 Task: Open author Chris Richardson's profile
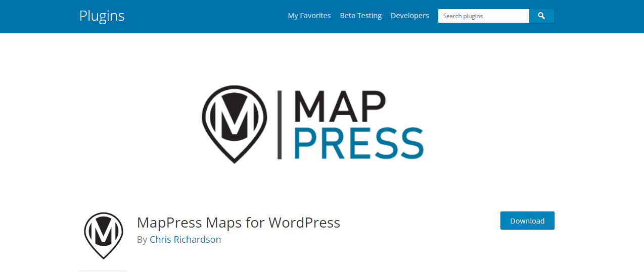point(186,240)
